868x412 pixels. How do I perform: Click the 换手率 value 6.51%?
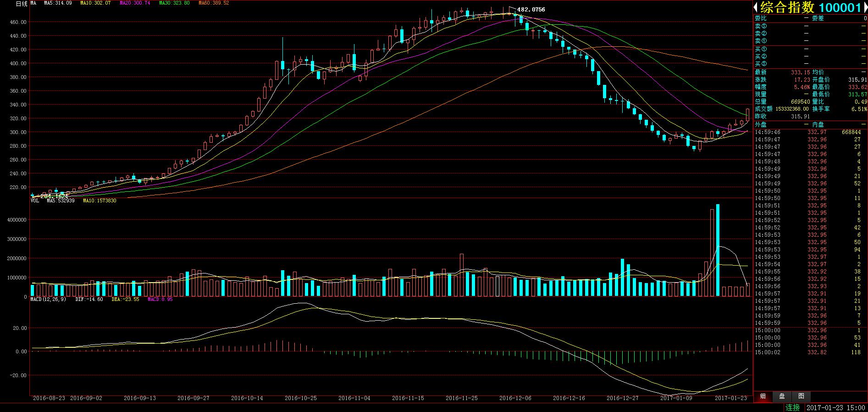point(859,109)
